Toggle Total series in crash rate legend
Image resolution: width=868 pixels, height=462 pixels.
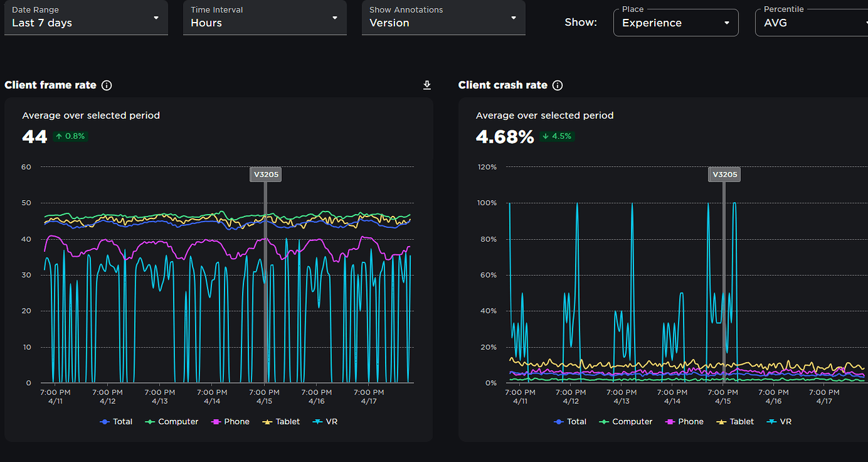(x=570, y=422)
